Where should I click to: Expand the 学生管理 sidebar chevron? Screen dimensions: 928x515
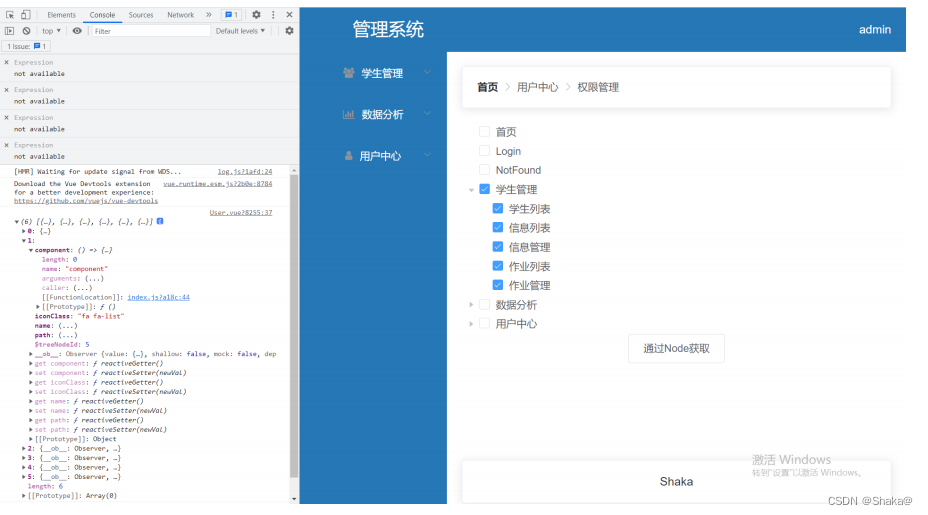[x=427, y=72]
